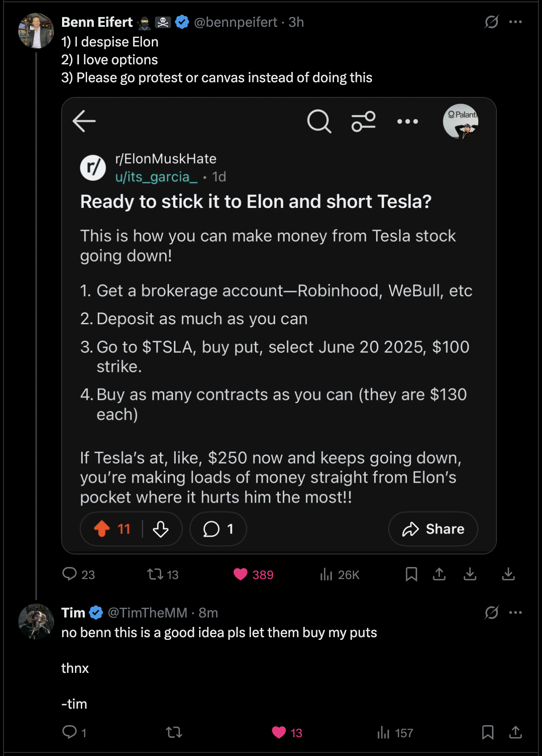
Task: Open the more options menu on Tim's reply
Action: pyautogui.click(x=515, y=613)
